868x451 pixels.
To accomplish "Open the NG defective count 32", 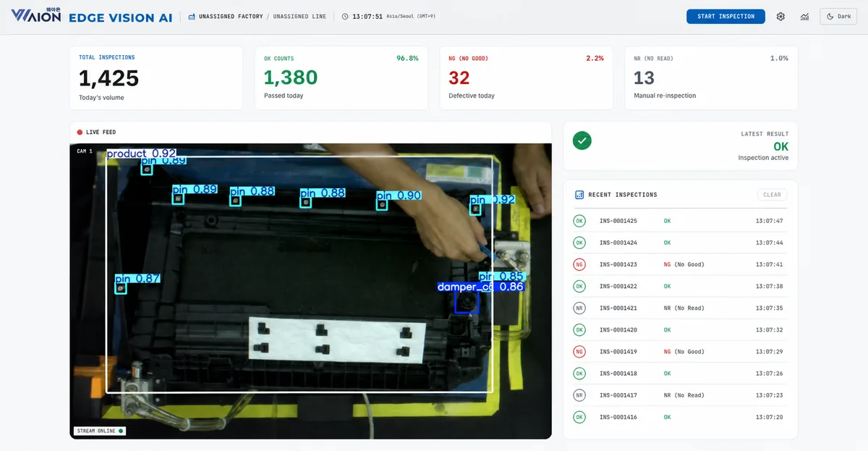I will click(x=459, y=77).
